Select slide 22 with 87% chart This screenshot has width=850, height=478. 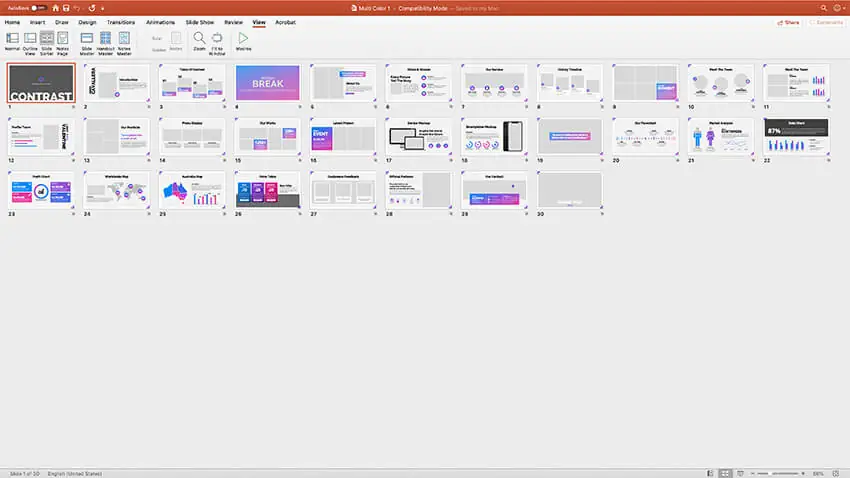(x=796, y=136)
